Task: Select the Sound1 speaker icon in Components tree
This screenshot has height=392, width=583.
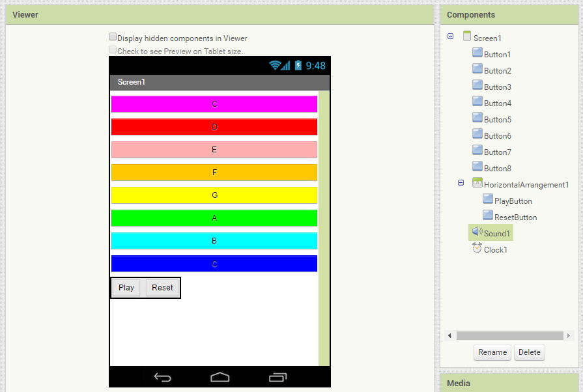Action: [x=477, y=232]
